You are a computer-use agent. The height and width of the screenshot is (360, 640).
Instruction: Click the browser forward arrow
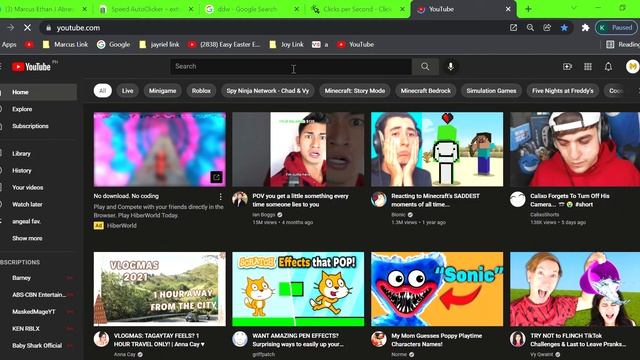11,28
